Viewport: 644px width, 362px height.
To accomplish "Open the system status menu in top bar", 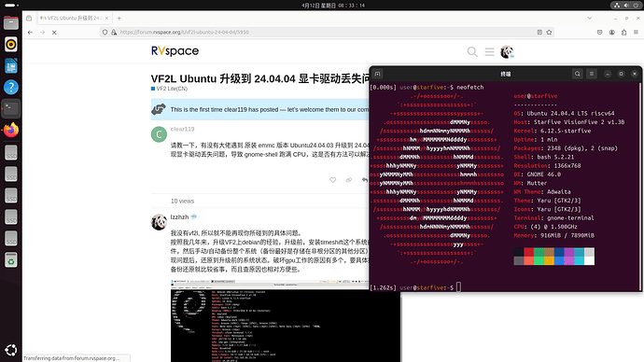I will 626,6.
